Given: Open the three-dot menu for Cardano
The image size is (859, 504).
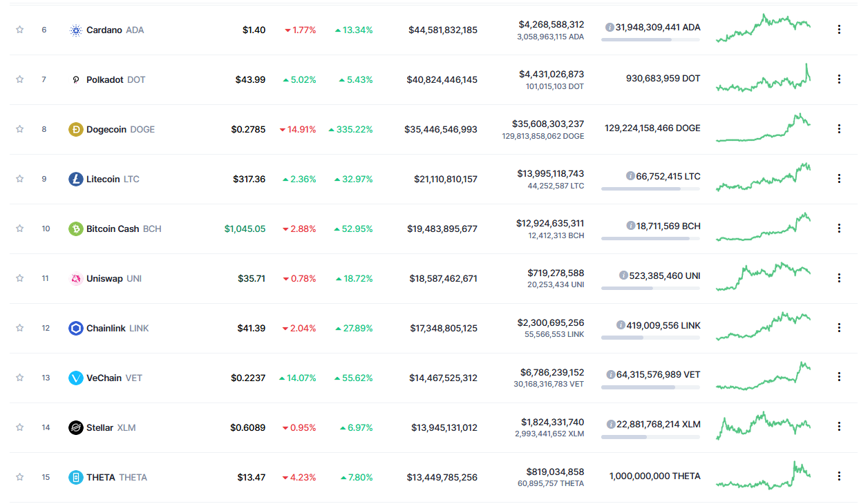Looking at the screenshot, I should 839,30.
